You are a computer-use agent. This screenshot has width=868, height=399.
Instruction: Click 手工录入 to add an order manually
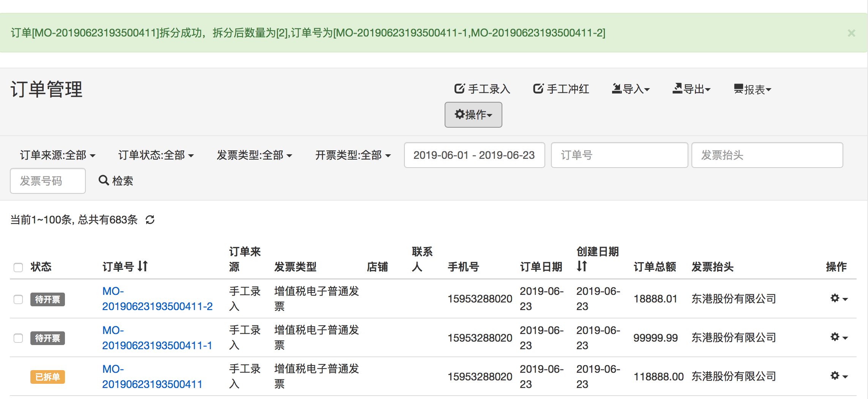482,89
